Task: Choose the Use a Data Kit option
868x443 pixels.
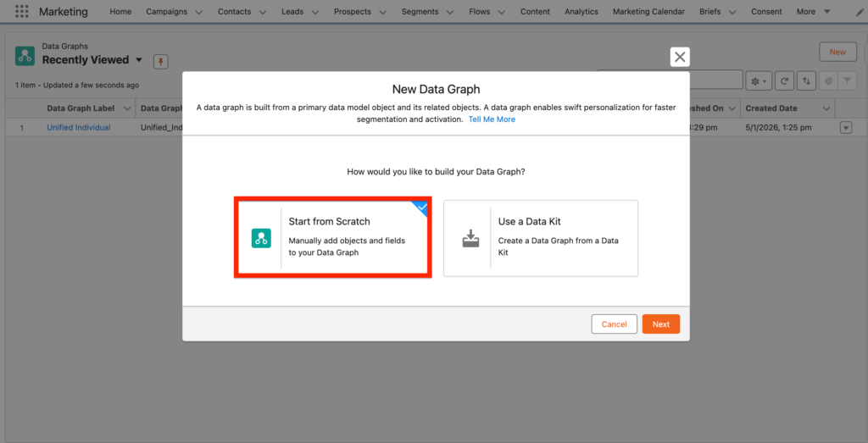Action: [x=540, y=238]
